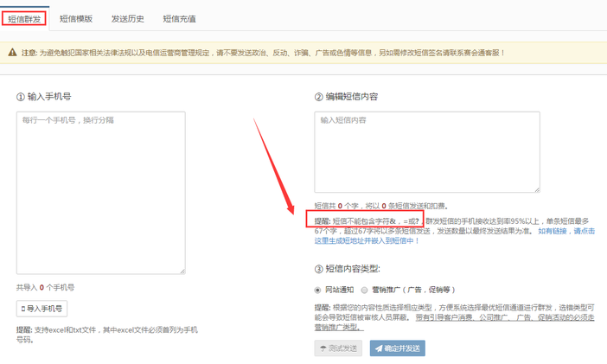This screenshot has height=364, width=607.
Task: Switch to the 短信群发 tab
Action: [24, 18]
